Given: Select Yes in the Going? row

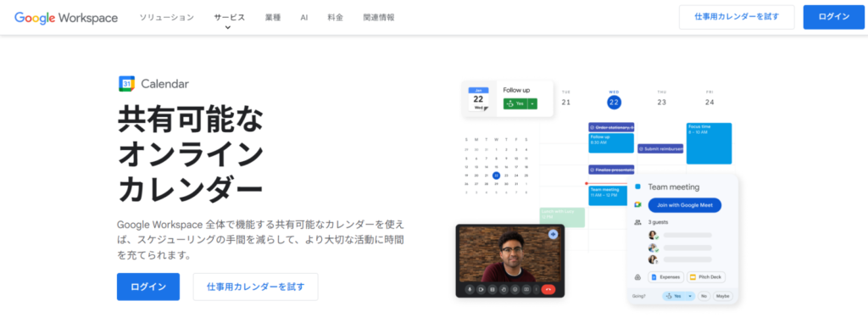Looking at the screenshot, I should (x=674, y=296).
